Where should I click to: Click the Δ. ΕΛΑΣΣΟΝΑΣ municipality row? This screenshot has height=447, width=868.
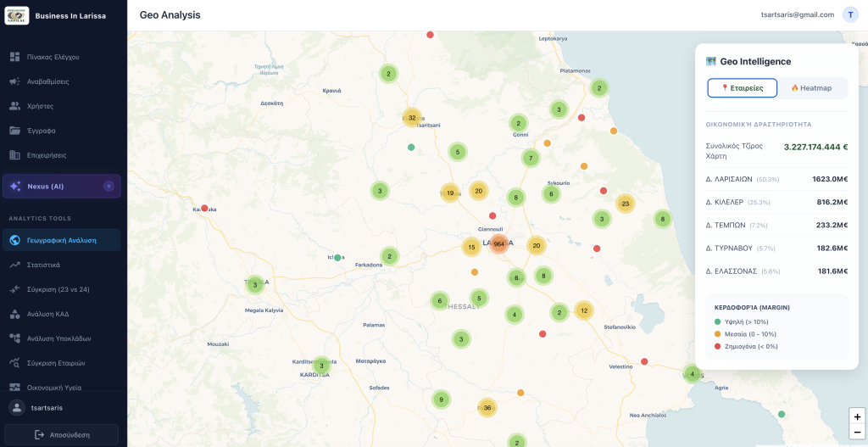tap(776, 271)
